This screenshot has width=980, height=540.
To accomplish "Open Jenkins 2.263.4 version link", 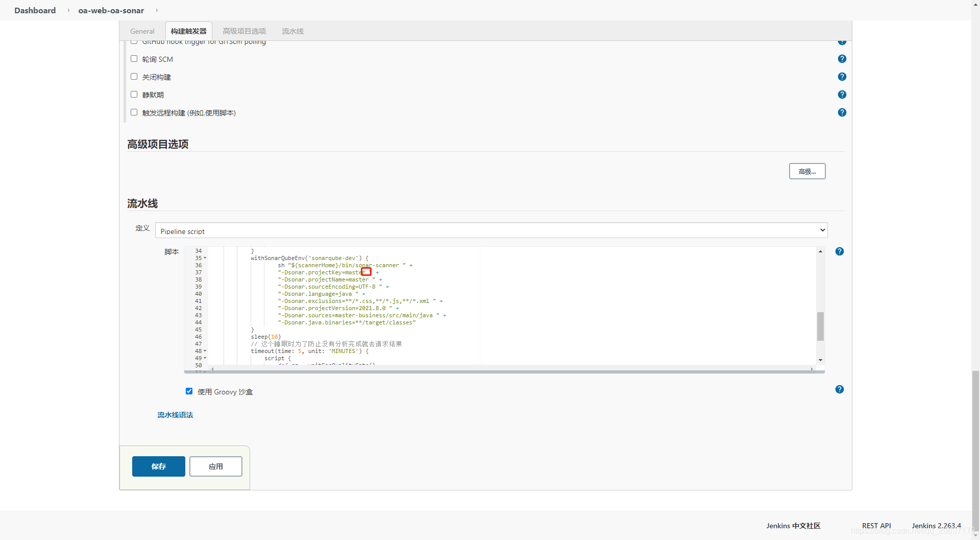I will [936, 526].
